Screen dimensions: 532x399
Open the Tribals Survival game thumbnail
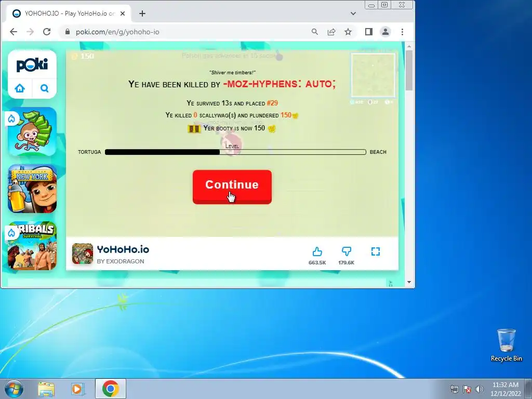(x=32, y=246)
